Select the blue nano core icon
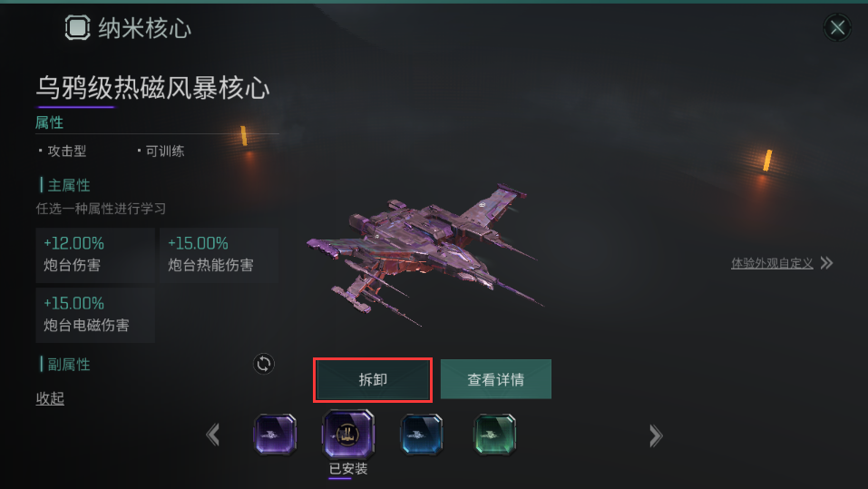The width and height of the screenshot is (868, 489). 421,435
